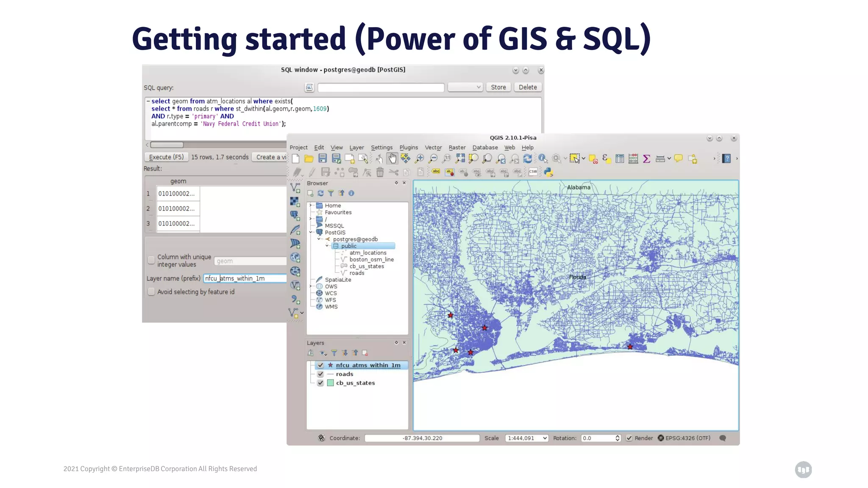
Task: Open Select Features tool dropdown arrow
Action: [584, 159]
